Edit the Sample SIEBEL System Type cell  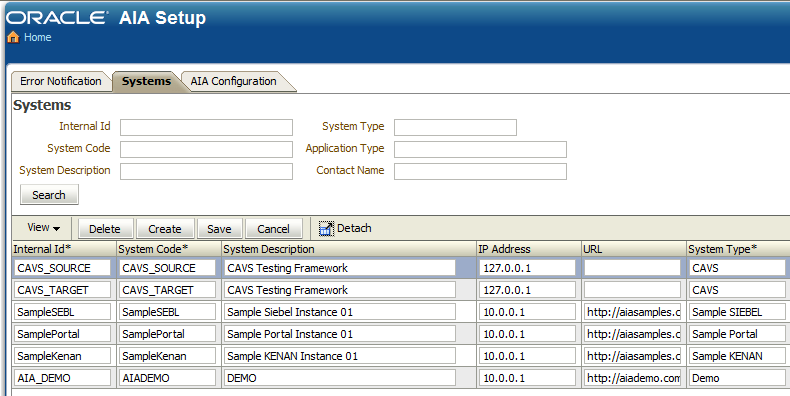738,312
